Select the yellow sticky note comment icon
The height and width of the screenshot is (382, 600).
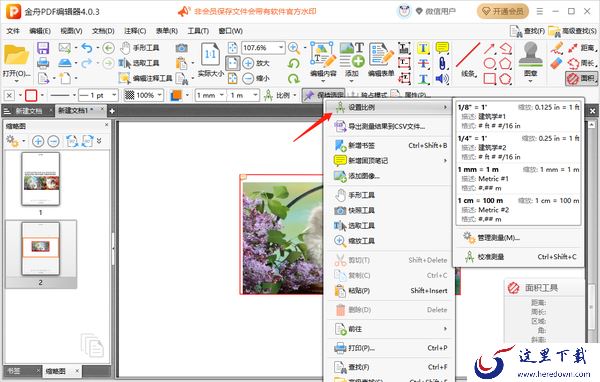coord(442,48)
